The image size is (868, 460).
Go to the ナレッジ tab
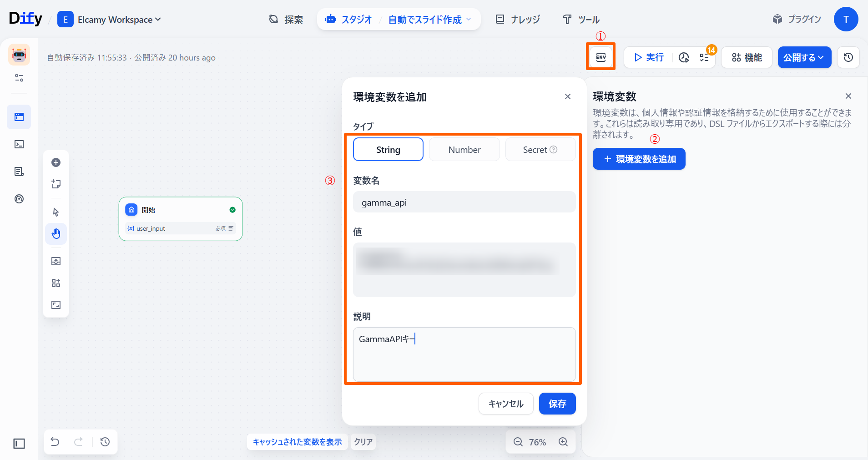pos(518,20)
